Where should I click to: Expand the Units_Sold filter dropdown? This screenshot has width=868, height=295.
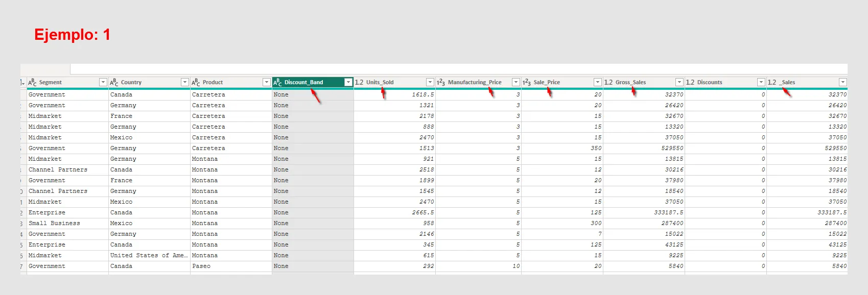tap(430, 82)
